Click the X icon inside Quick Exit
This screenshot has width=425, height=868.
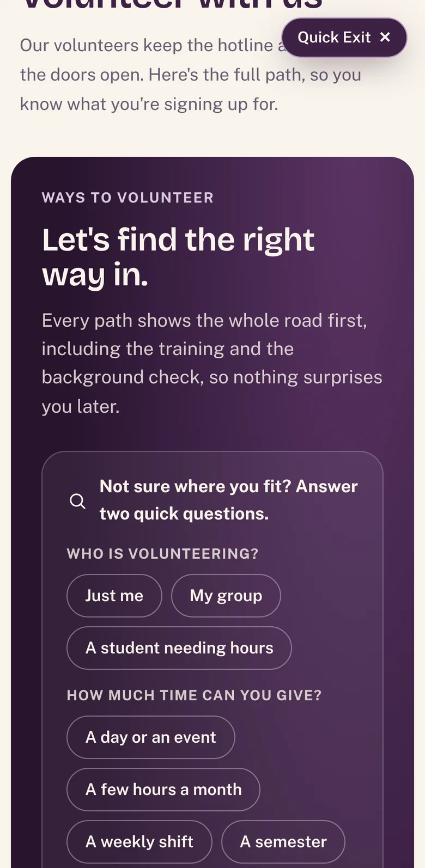pos(385,37)
